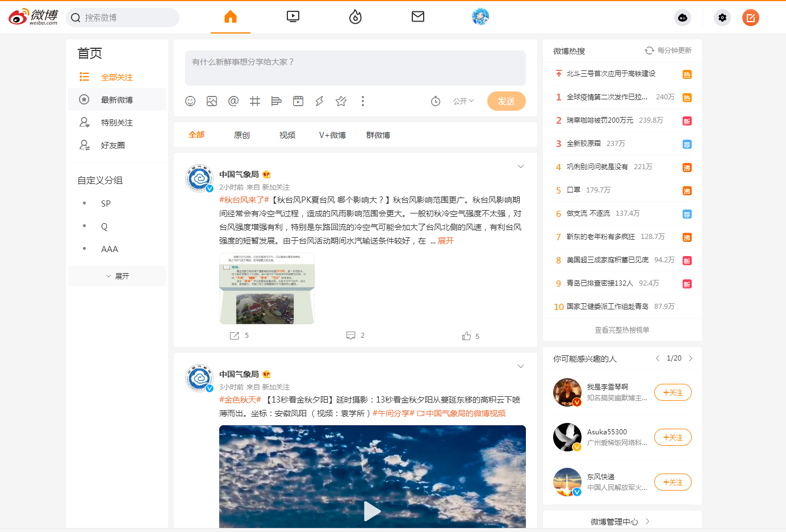Open the #秋台风来了# hashtag link
This screenshot has width=786, height=532.
click(244, 200)
